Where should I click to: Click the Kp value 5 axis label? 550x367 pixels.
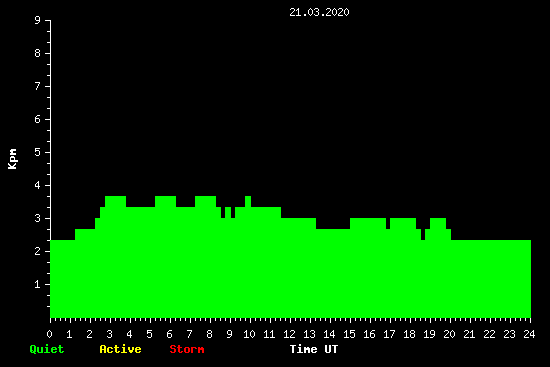pyautogui.click(x=38, y=152)
